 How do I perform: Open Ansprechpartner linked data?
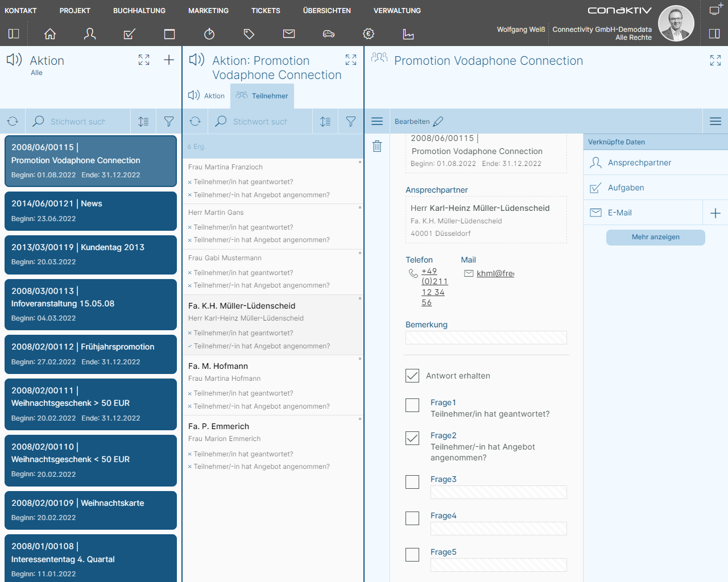point(656,163)
